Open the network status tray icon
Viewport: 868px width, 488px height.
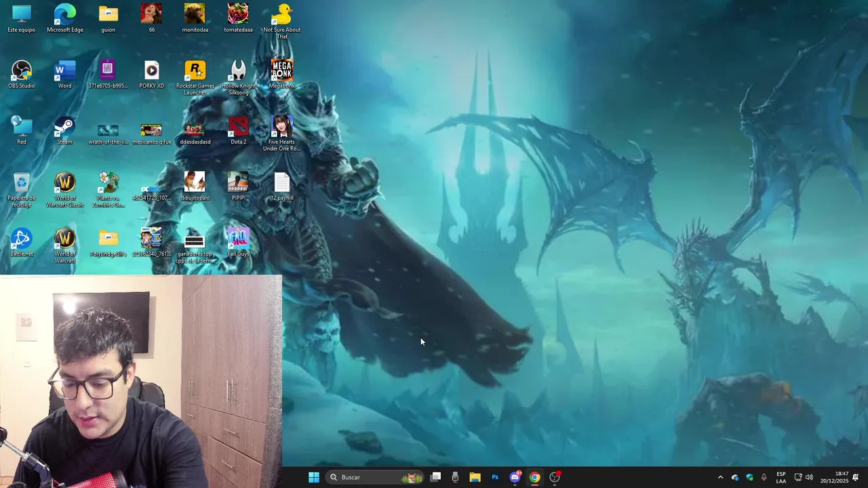click(x=798, y=477)
